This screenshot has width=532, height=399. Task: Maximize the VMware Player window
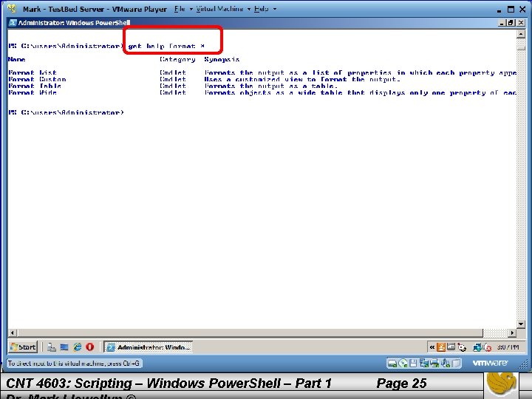coord(511,9)
